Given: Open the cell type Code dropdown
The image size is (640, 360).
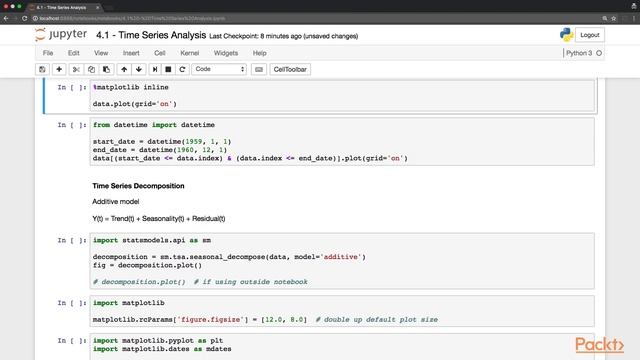Looking at the screenshot, I should [219, 69].
